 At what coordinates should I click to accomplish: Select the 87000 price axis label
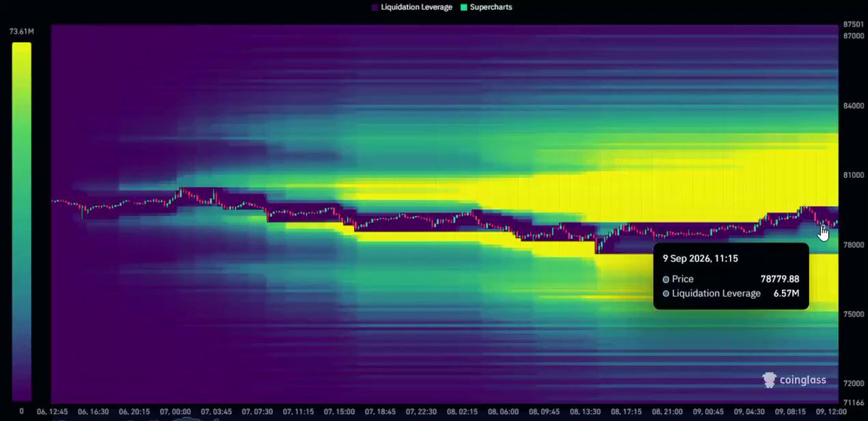(x=854, y=35)
